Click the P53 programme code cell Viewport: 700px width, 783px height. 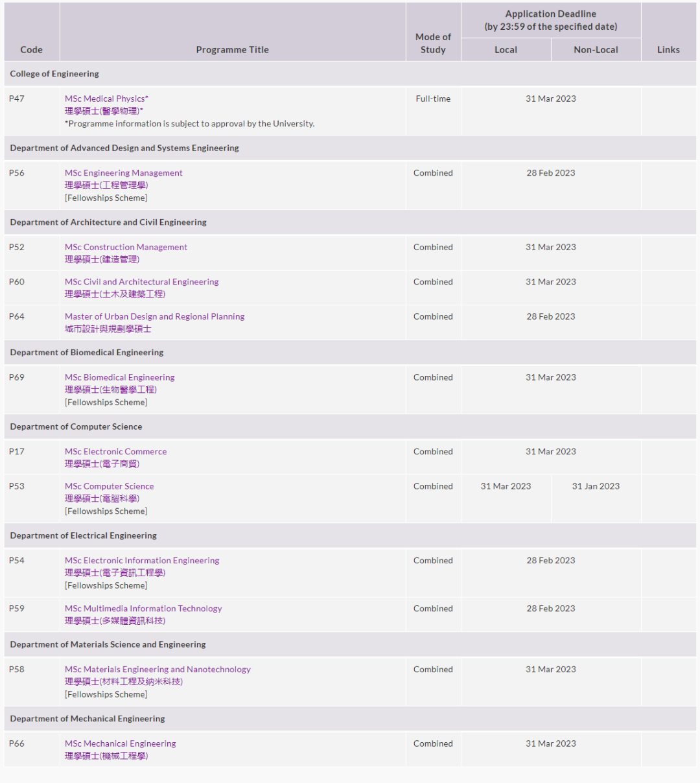pos(17,486)
